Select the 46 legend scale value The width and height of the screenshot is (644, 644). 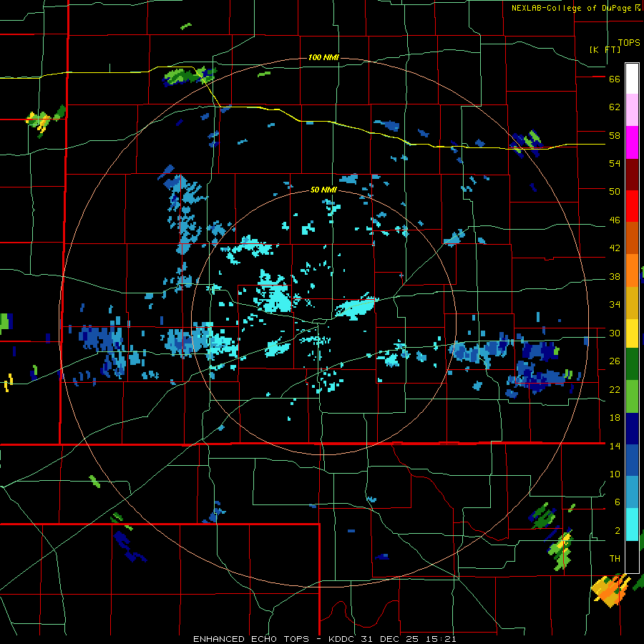(615, 220)
